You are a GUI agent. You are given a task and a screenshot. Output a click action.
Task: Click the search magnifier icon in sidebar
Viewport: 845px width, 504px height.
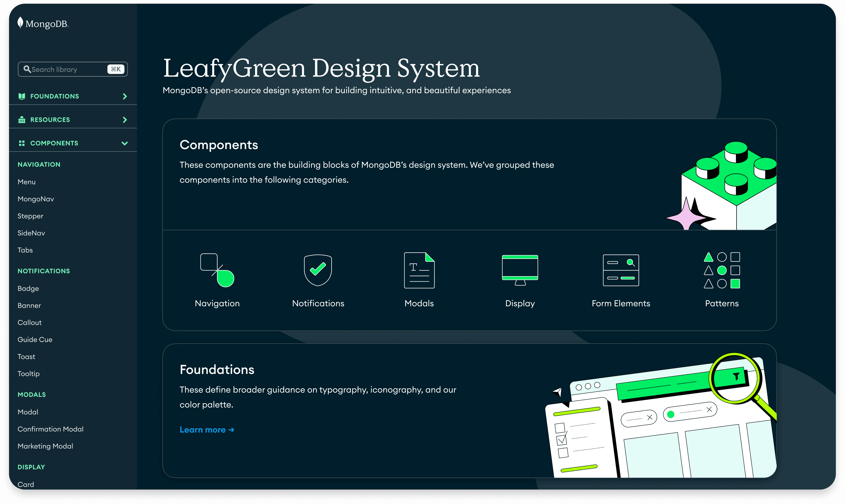(x=27, y=69)
